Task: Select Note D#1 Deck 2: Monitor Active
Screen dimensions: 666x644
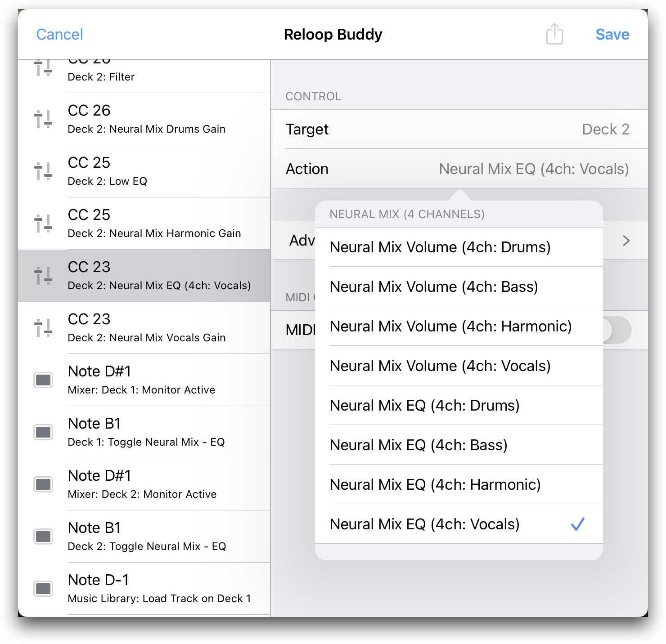Action: pyautogui.click(x=144, y=484)
